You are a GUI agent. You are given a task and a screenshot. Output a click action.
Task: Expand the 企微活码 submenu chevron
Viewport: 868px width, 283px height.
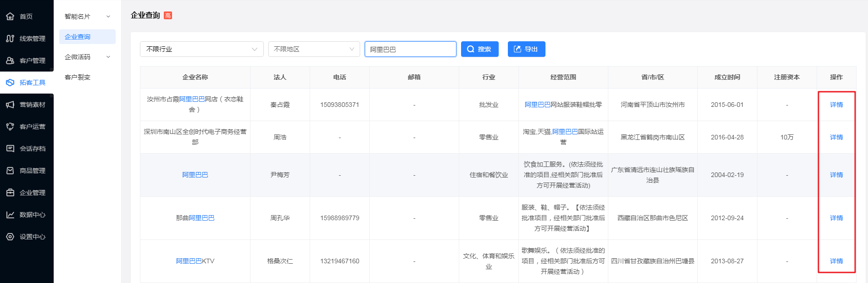(x=108, y=57)
